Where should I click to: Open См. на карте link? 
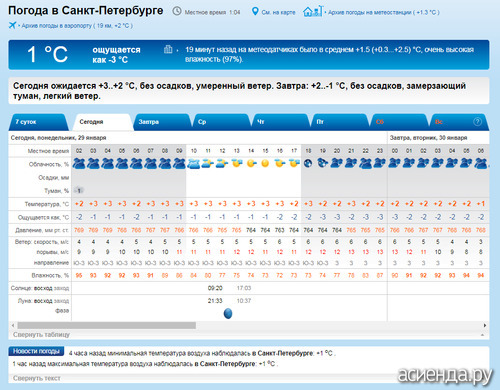278,12
